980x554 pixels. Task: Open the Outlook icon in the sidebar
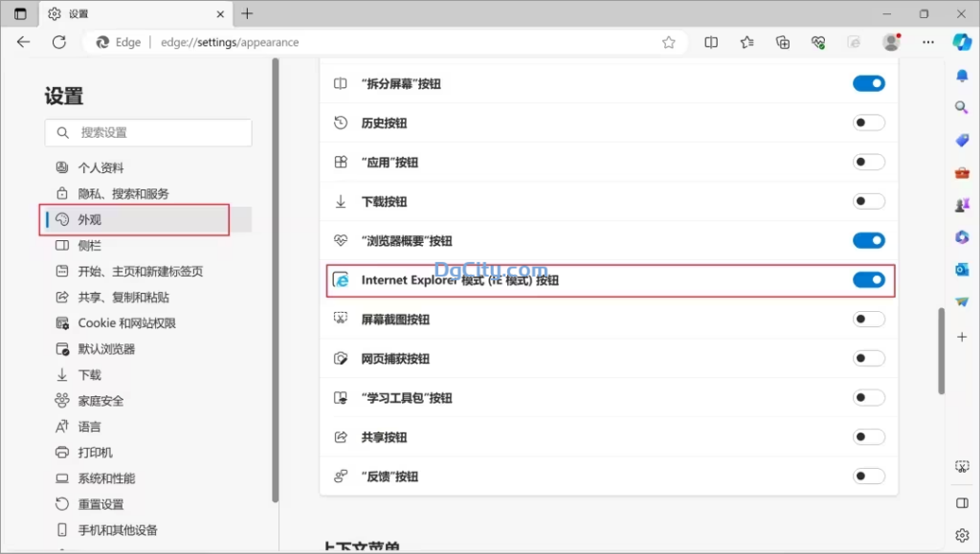[x=962, y=269]
